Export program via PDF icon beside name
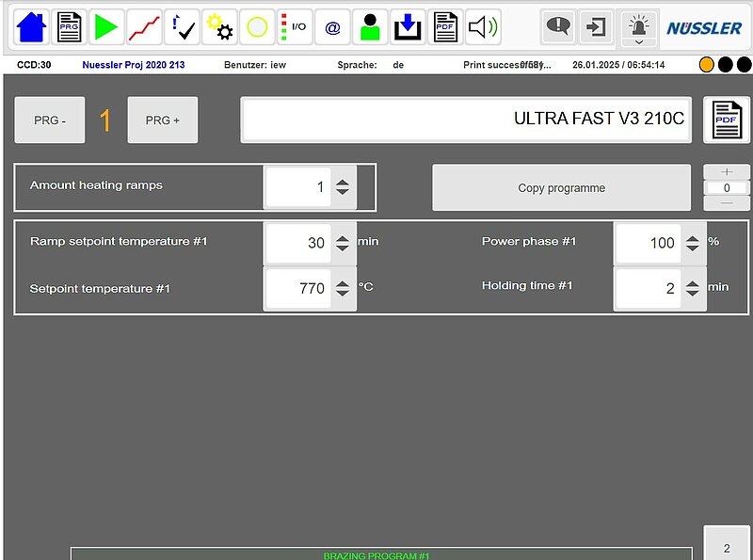This screenshot has height=560, width=753. click(727, 120)
